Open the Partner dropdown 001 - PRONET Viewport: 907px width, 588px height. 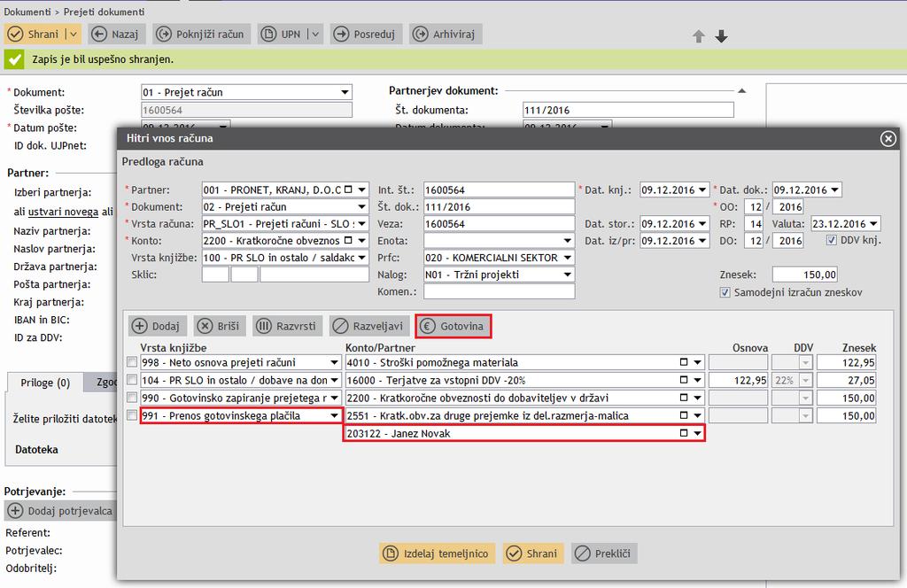pyautogui.click(x=361, y=190)
